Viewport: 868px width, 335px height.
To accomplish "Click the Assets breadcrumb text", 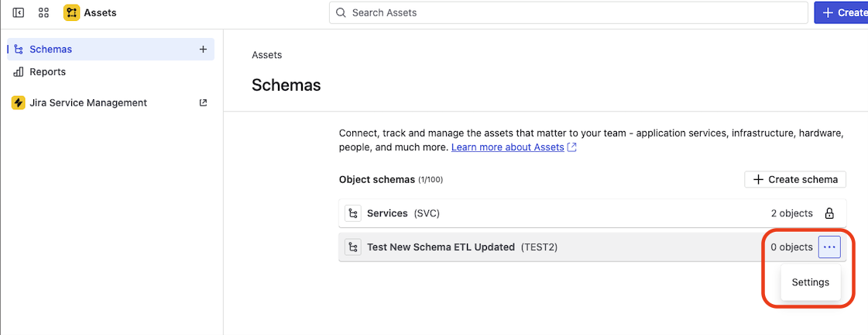I will click(266, 55).
